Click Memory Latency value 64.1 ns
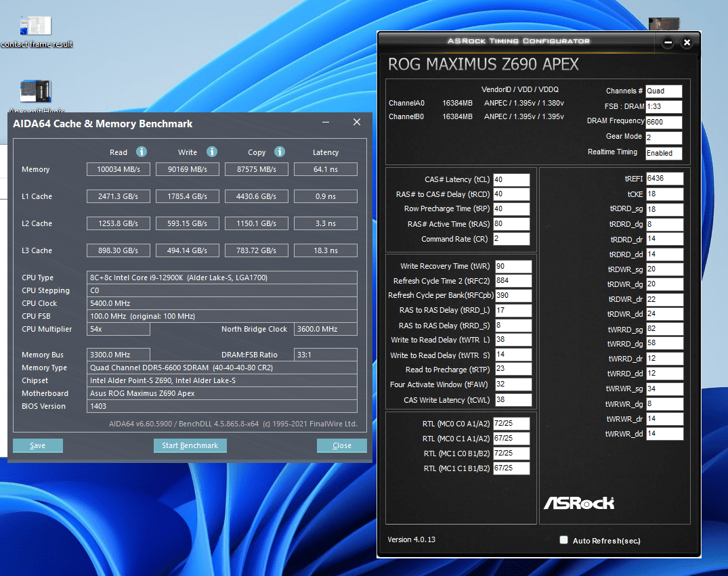728x576 pixels. pyautogui.click(x=326, y=169)
